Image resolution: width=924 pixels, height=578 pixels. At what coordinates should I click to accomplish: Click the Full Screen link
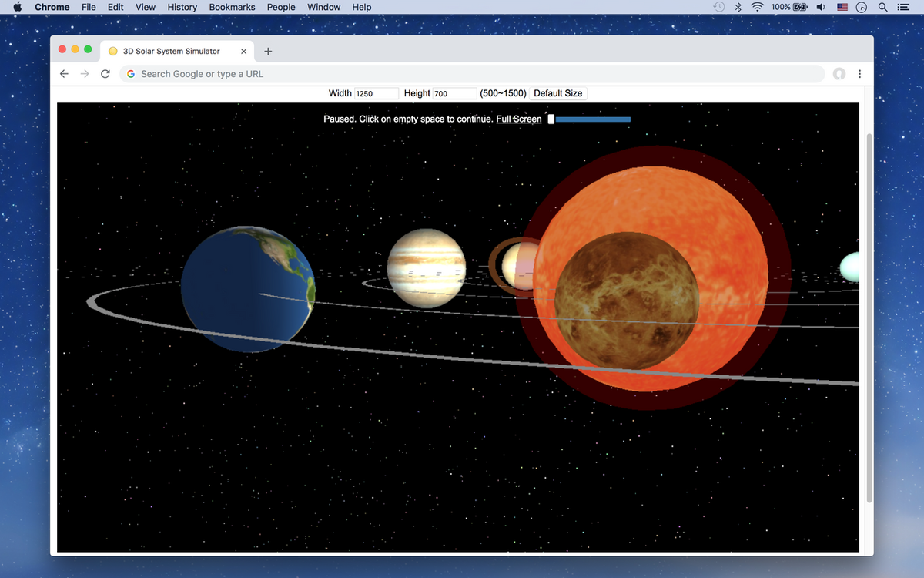518,119
